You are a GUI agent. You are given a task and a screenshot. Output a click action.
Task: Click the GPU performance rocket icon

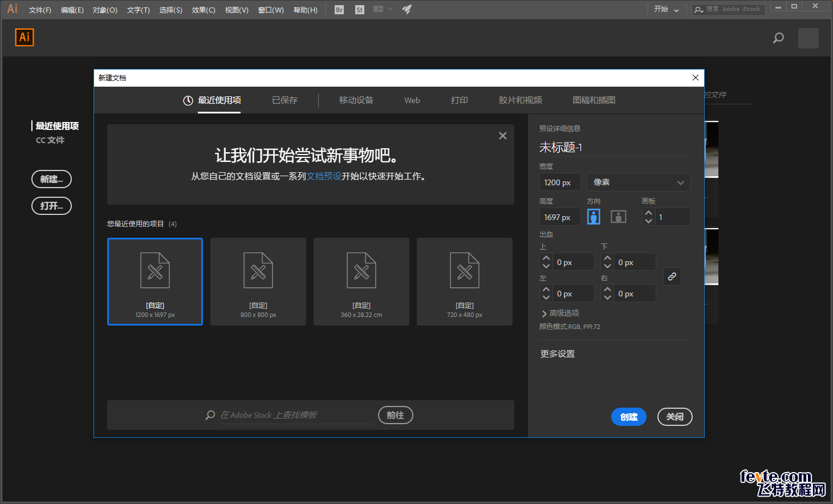407,9
